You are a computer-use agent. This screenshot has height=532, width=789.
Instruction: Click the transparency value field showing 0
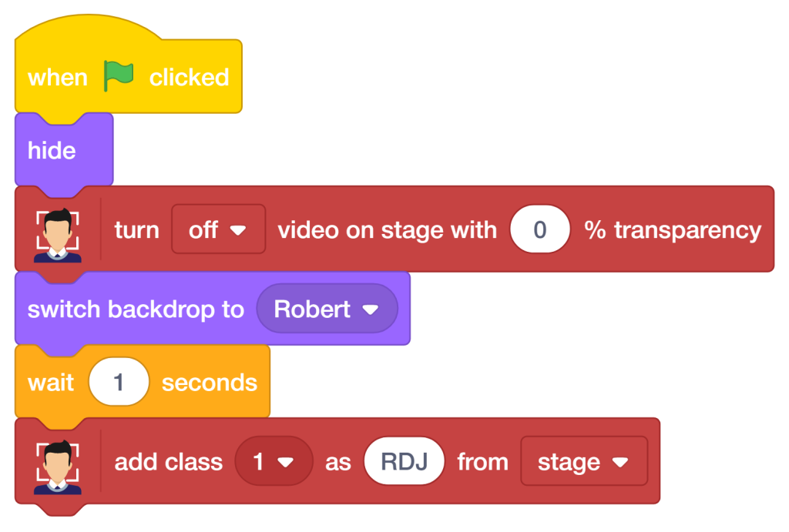point(540,229)
